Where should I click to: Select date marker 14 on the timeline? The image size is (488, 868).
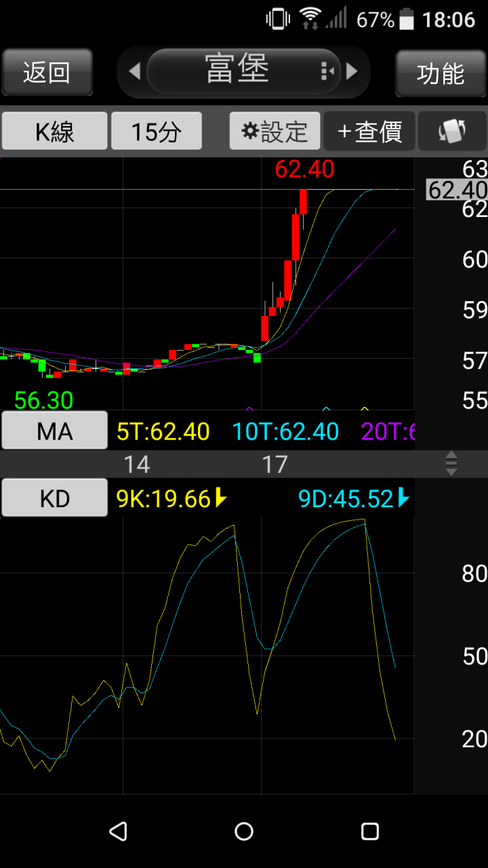(x=136, y=465)
